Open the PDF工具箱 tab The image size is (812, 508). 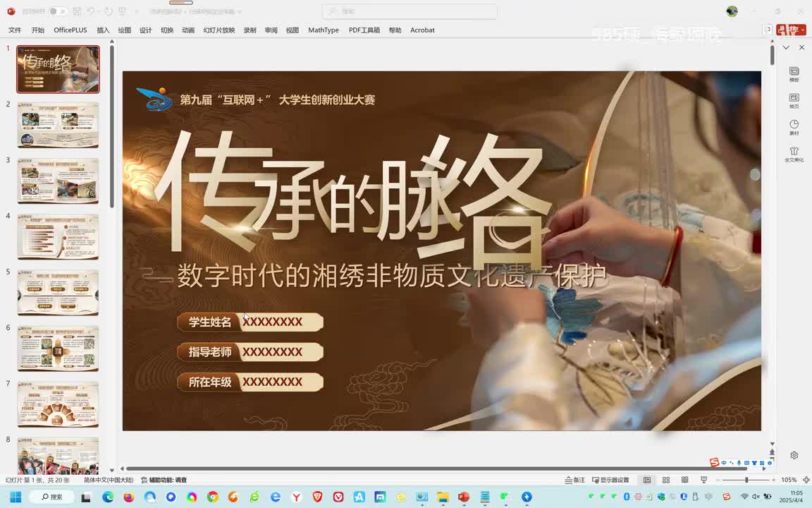[x=364, y=30]
